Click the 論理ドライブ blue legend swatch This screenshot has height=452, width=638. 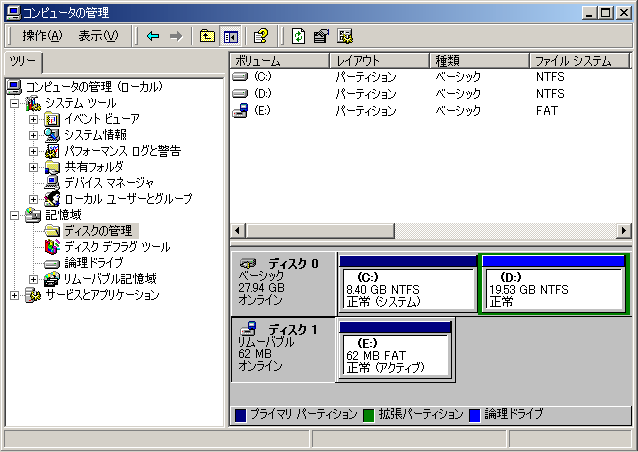pos(474,415)
